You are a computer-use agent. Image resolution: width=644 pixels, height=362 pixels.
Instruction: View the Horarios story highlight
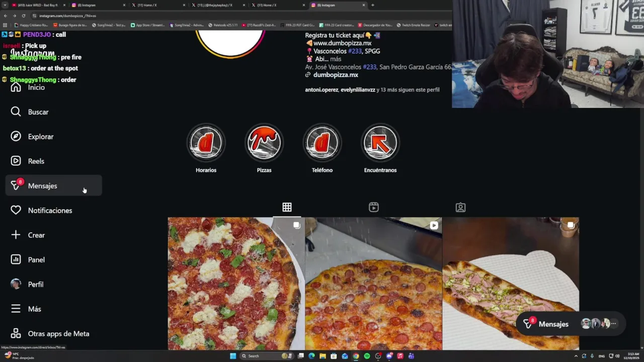(206, 143)
